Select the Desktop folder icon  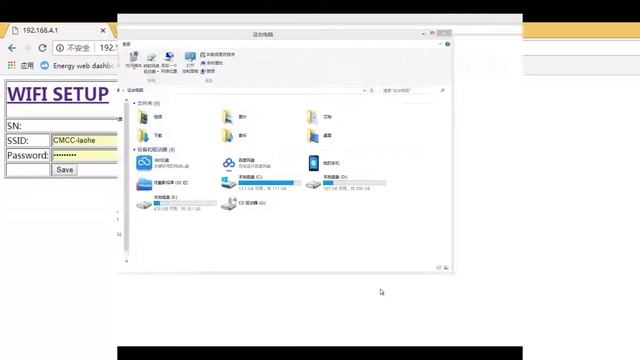pyautogui.click(x=312, y=135)
